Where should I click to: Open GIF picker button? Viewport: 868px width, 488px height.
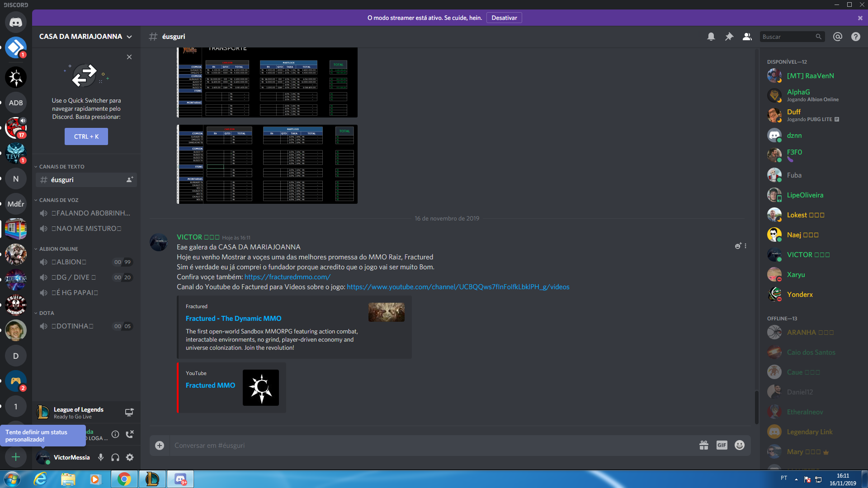point(722,445)
